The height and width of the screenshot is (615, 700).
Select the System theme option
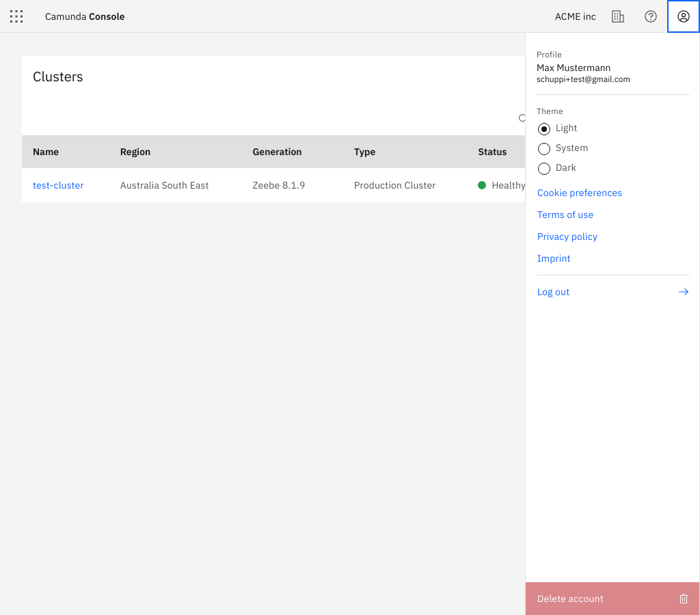point(544,148)
